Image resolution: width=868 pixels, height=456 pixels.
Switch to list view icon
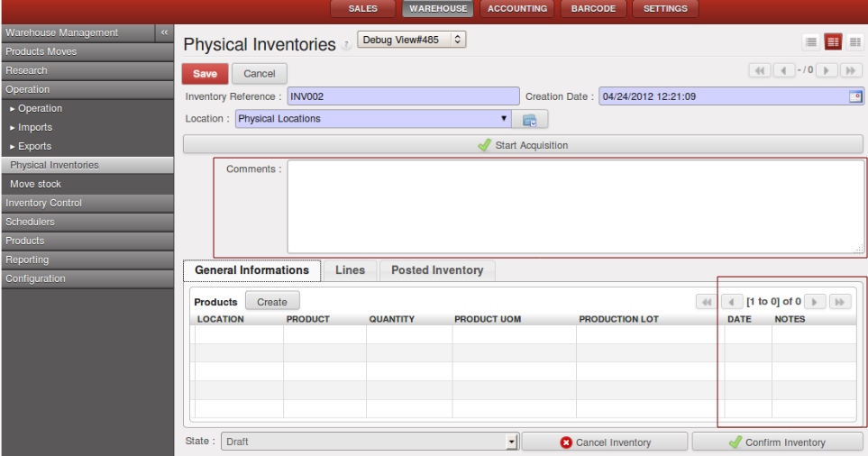click(x=811, y=42)
